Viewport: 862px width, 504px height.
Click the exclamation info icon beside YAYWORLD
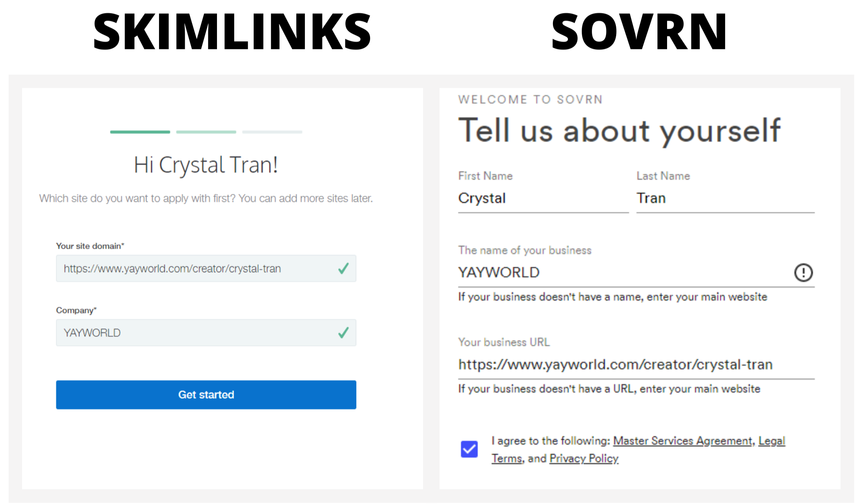click(x=803, y=272)
